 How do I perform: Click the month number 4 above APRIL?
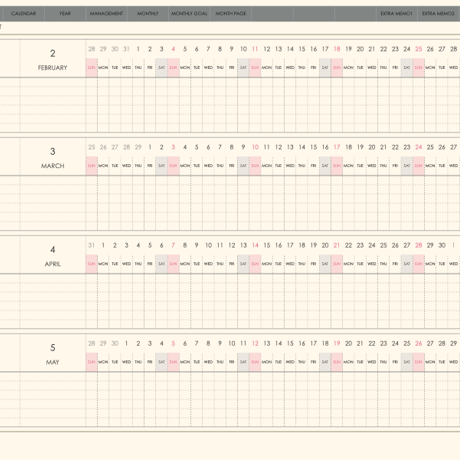point(53,249)
